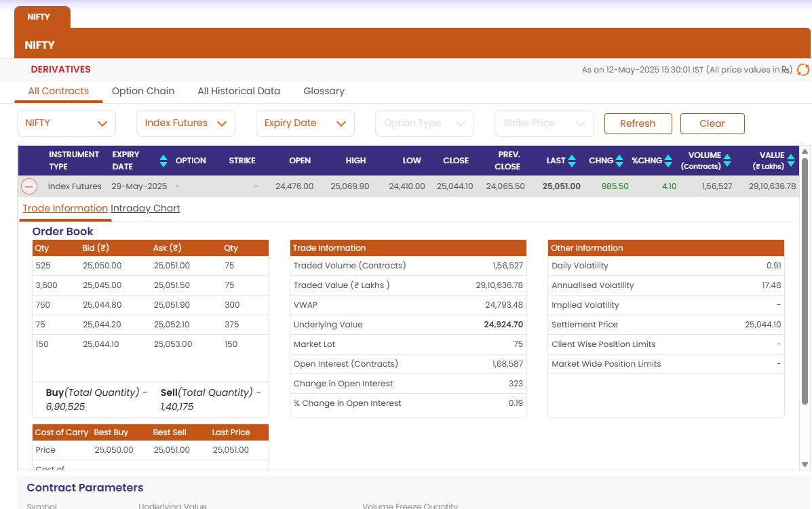Collapse the Index Futures row minus icon
Screen dimensions: 812x509
click(x=29, y=186)
